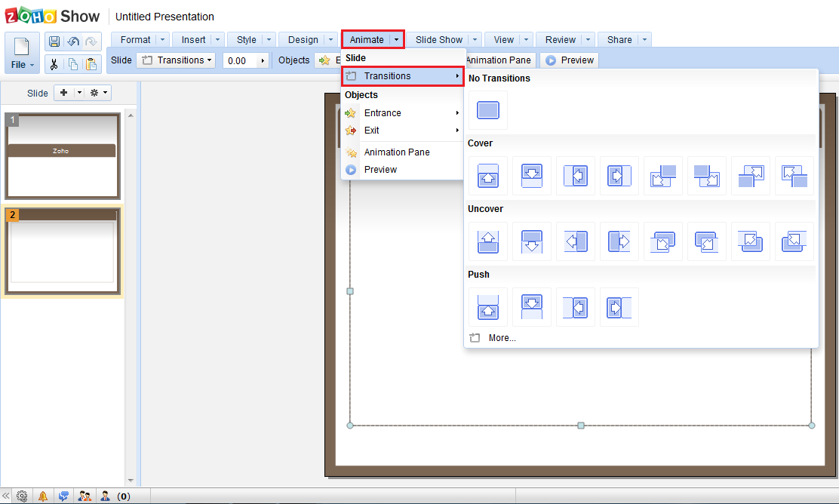Select the No Transitions slide icon
The image size is (839, 504).
pos(488,110)
